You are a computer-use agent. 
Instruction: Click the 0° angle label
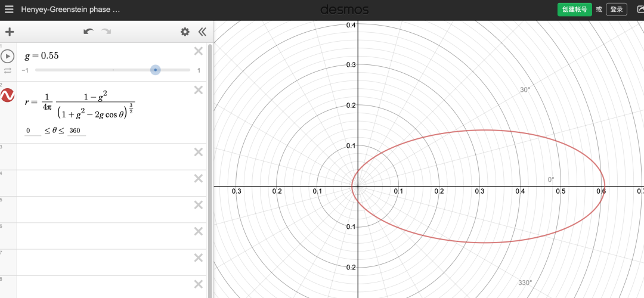[x=551, y=179]
